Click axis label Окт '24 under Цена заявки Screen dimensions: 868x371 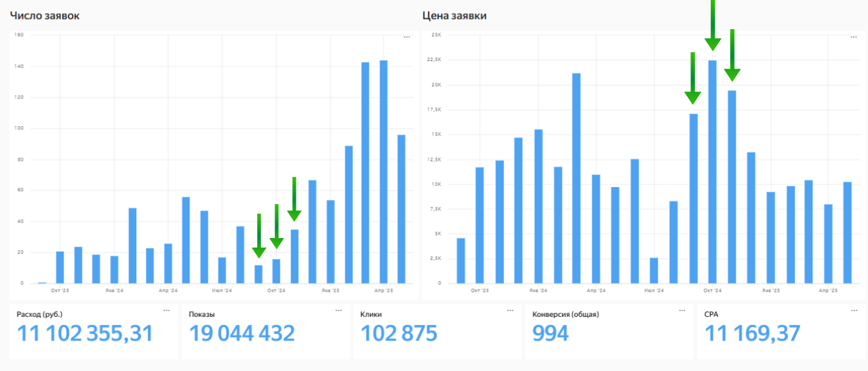coord(713,290)
